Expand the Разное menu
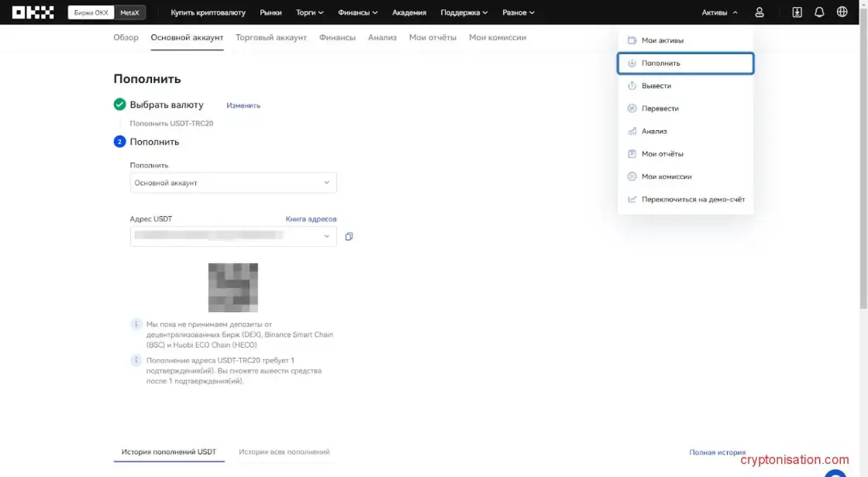 click(518, 12)
